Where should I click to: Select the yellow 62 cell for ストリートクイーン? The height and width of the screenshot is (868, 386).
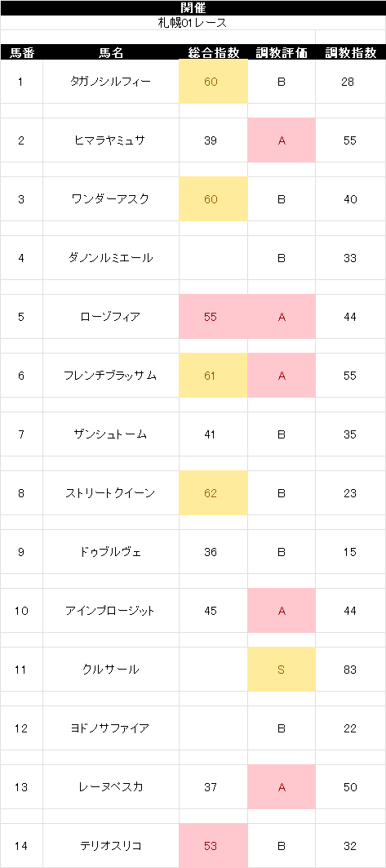tap(213, 493)
